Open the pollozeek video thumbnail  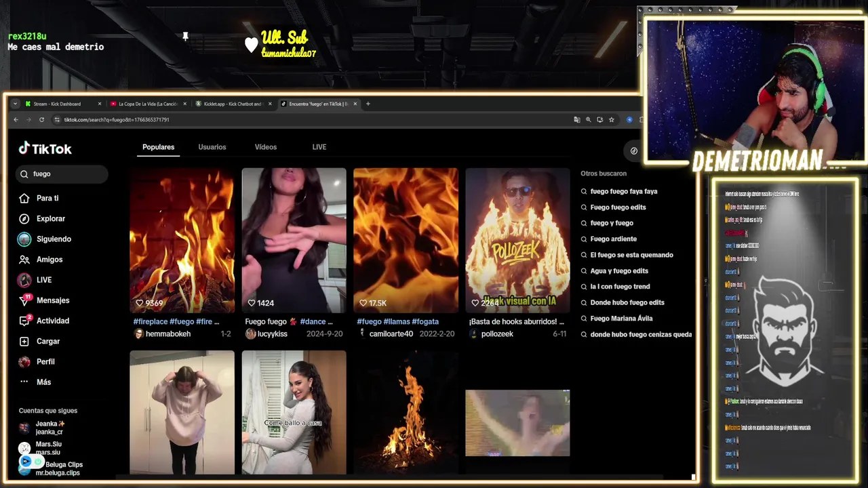(x=517, y=241)
